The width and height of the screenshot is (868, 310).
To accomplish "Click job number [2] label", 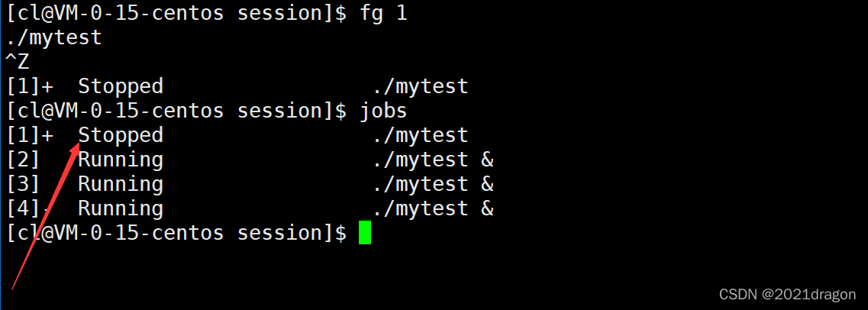I will click(x=23, y=160).
